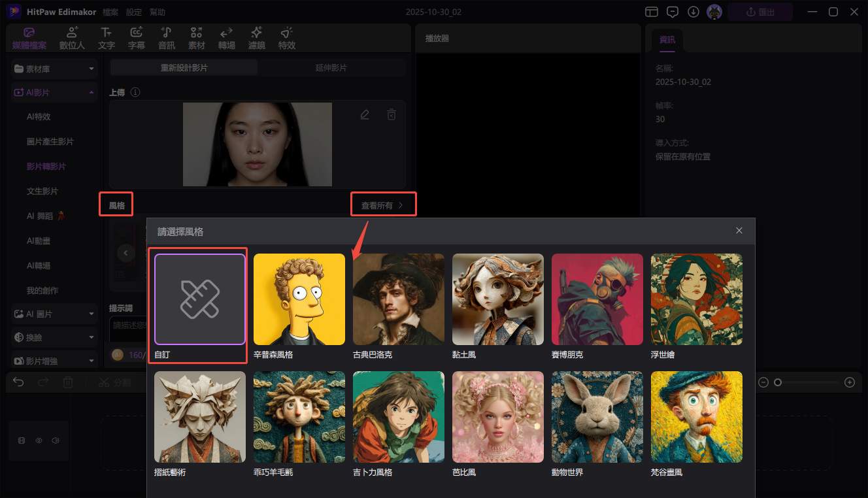Click the timeline zoom-in plus button
Viewport: 868px width, 498px height.
coord(849,382)
